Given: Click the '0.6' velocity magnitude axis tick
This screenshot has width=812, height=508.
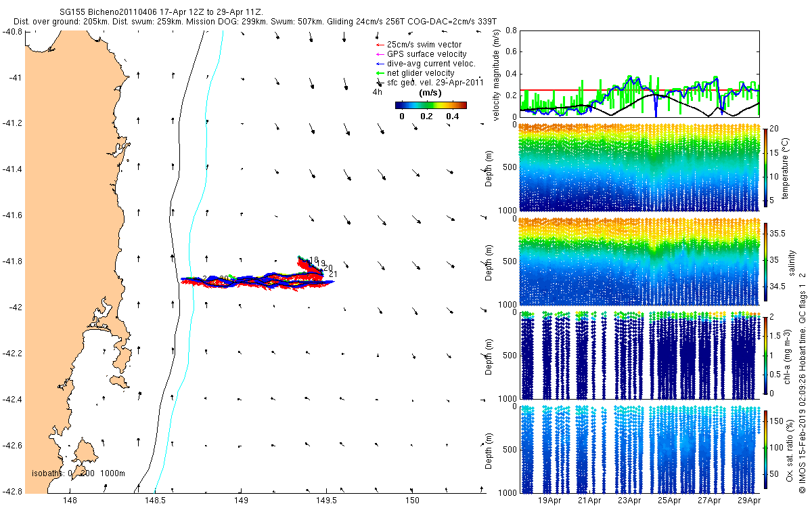Looking at the screenshot, I should (511, 53).
